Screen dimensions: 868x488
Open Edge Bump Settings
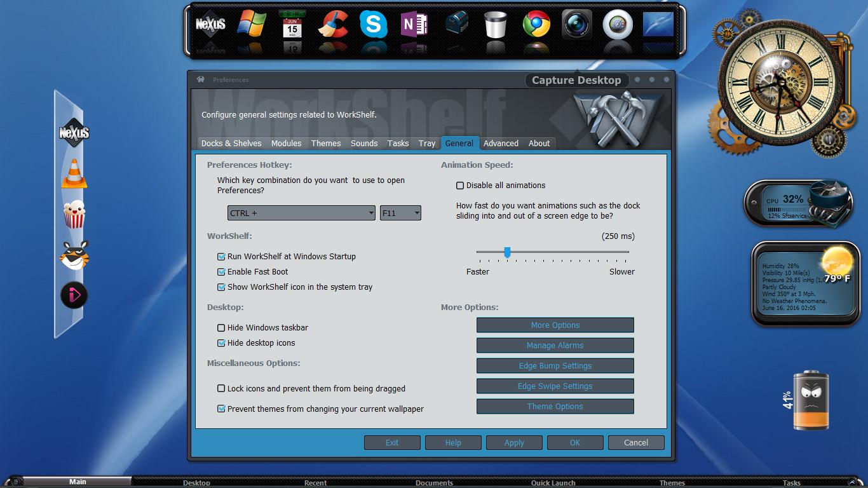point(555,366)
